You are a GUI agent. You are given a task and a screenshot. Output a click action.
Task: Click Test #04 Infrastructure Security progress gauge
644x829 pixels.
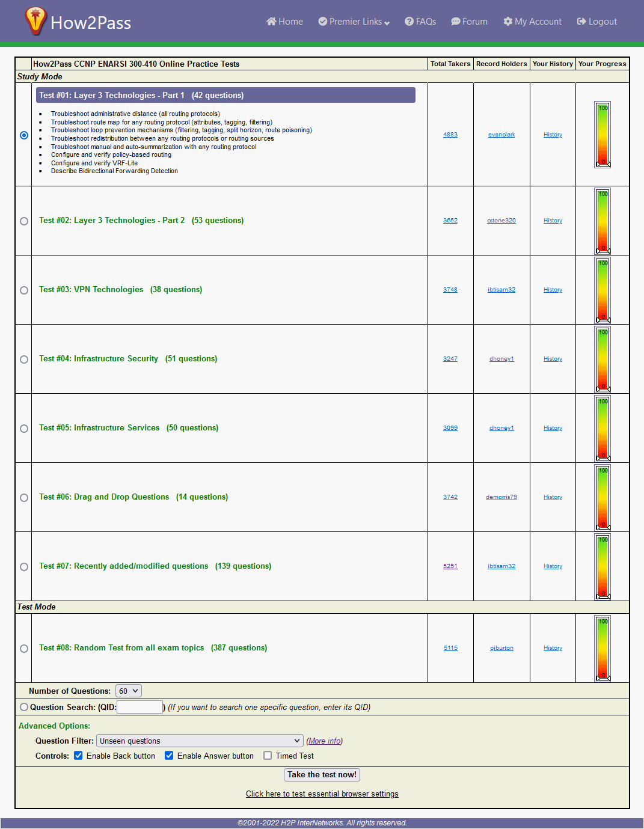[603, 359]
